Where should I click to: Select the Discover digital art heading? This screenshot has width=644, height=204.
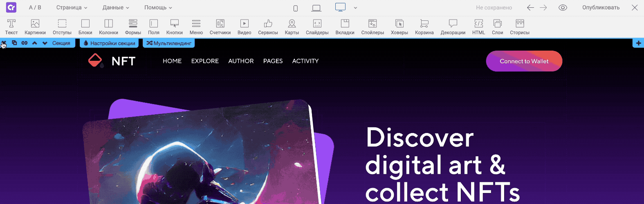[442, 164]
